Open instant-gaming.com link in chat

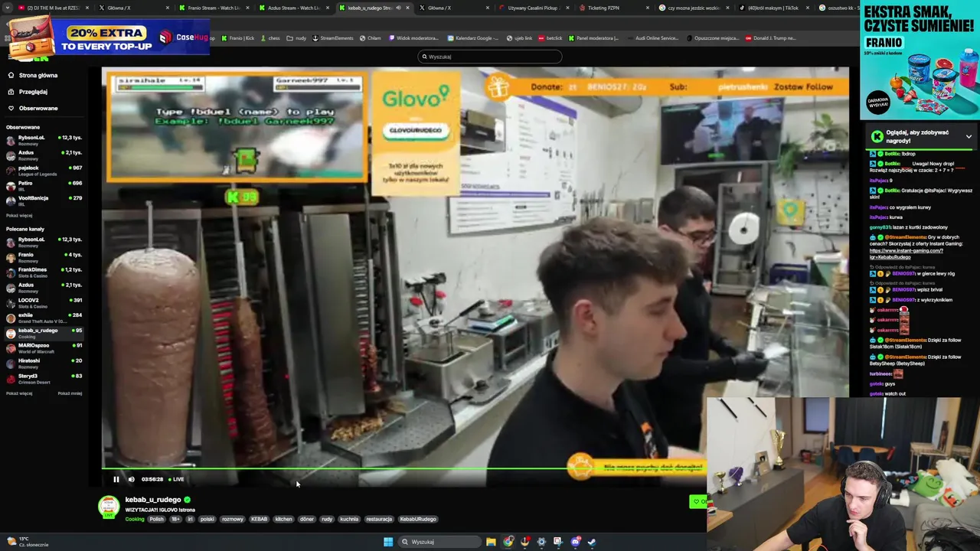(906, 253)
